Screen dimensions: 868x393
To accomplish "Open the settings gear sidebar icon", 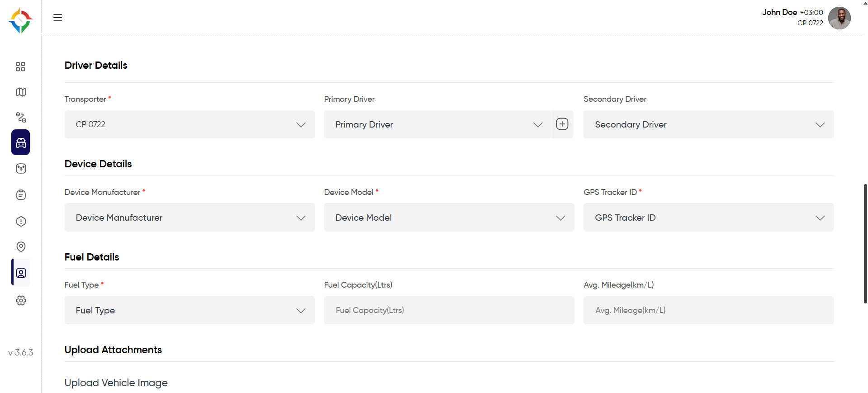I will tap(21, 300).
